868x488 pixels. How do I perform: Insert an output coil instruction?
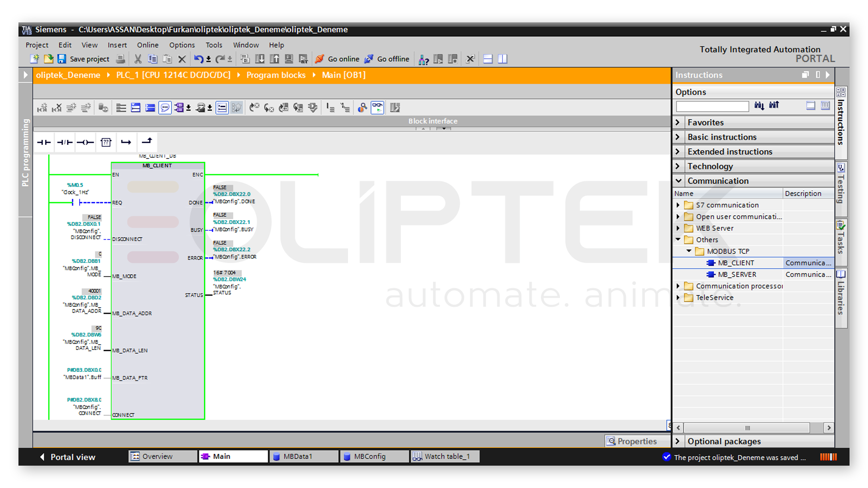point(85,142)
